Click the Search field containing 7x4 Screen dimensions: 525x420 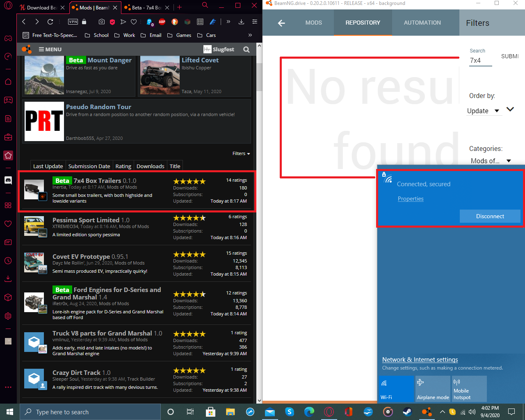click(481, 61)
